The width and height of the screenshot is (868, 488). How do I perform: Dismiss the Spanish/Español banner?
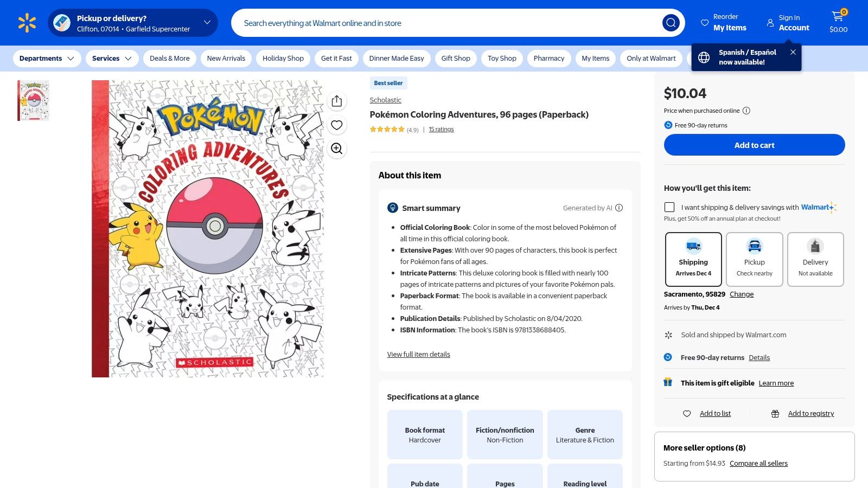[793, 52]
